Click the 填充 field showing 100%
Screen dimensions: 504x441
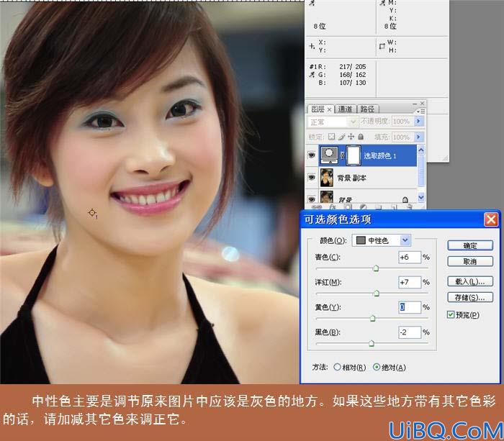pyautogui.click(x=402, y=137)
